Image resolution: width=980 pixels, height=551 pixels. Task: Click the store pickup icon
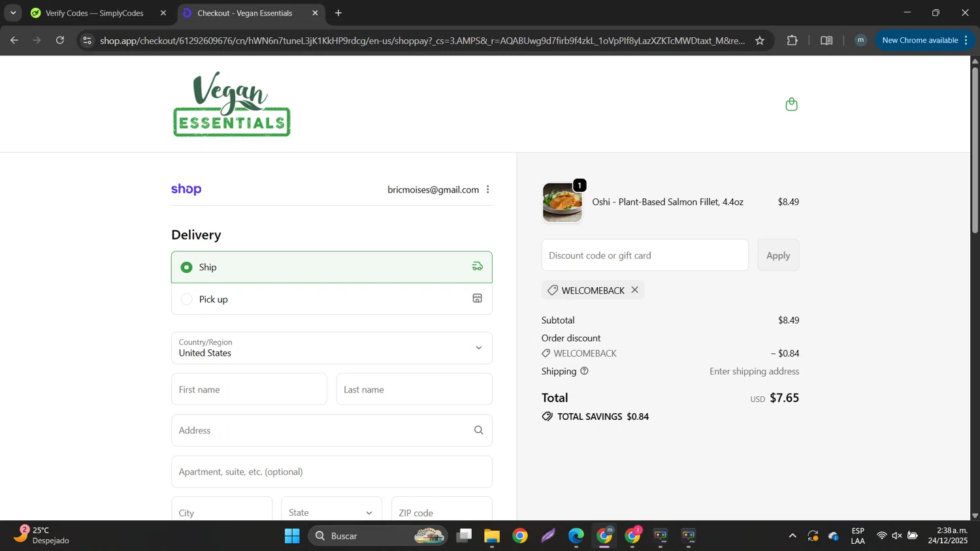(x=478, y=298)
